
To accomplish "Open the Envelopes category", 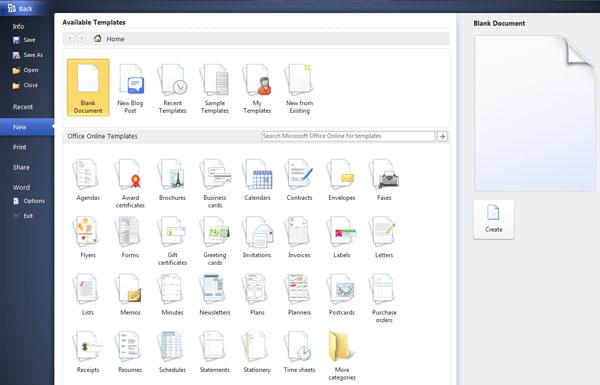I will pyautogui.click(x=342, y=180).
